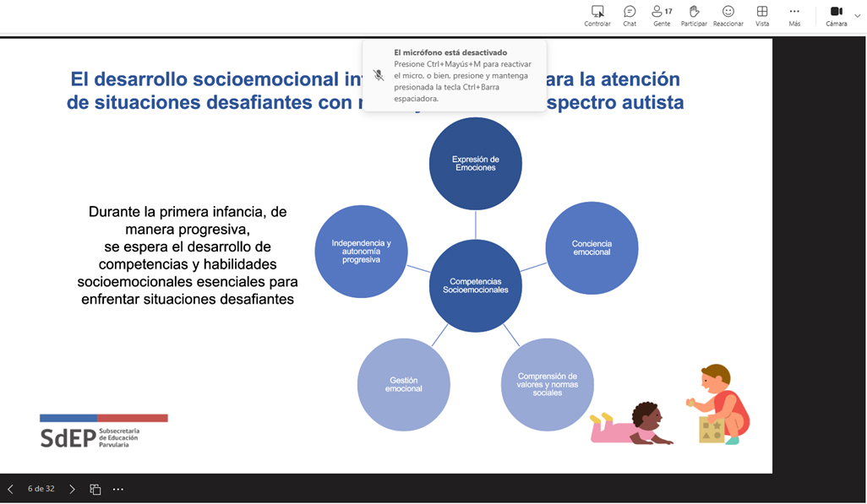
Task: Toggle the Cámara video button
Action: tap(836, 15)
